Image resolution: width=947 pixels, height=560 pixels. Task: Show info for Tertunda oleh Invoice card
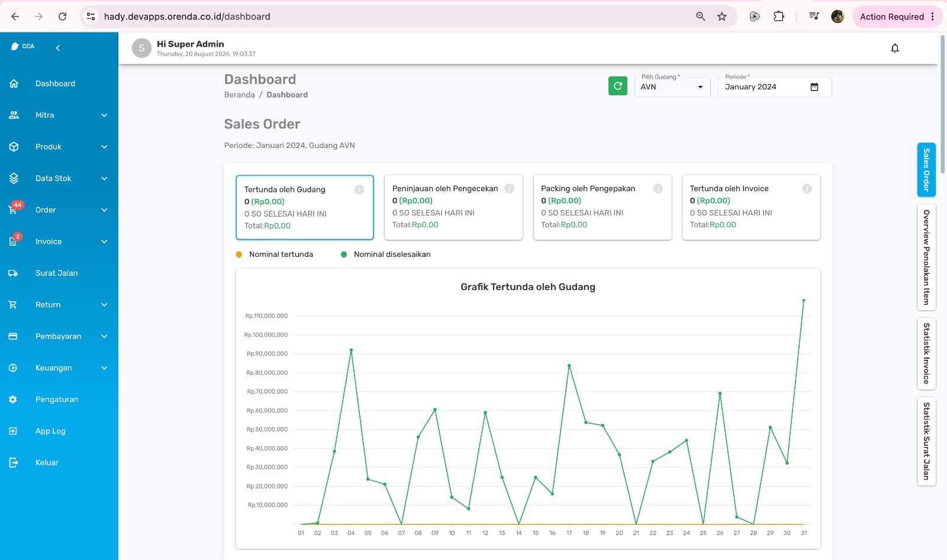[x=807, y=188]
